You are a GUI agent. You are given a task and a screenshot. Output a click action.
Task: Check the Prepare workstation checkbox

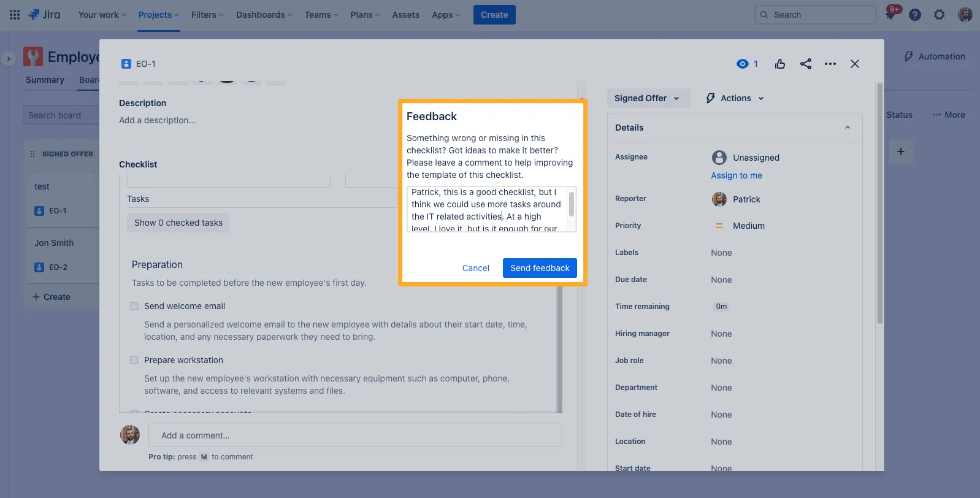point(134,360)
